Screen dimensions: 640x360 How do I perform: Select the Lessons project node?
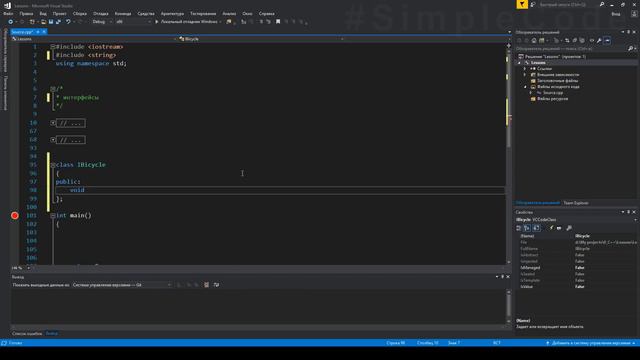tap(538, 62)
